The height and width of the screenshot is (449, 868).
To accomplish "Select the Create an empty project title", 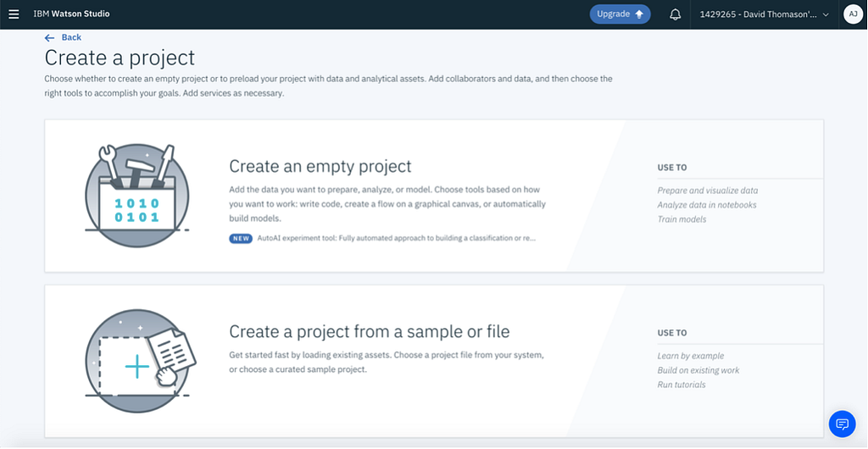I will 320,166.
